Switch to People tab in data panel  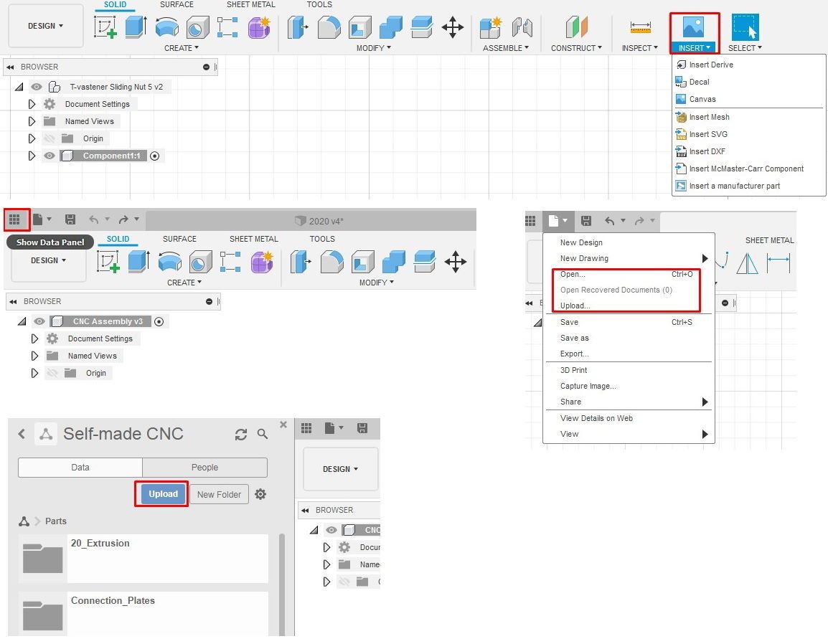[x=205, y=468]
